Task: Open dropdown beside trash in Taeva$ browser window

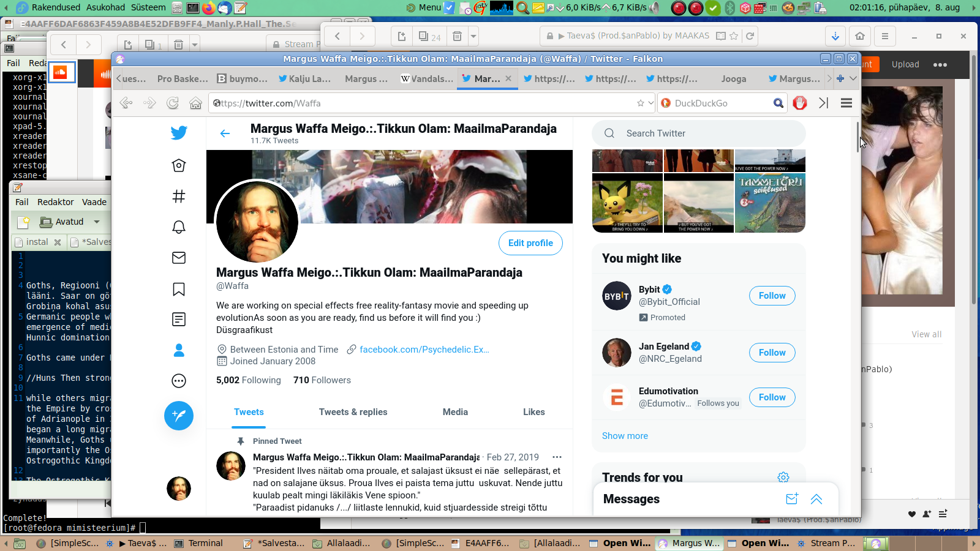Action: (x=473, y=36)
